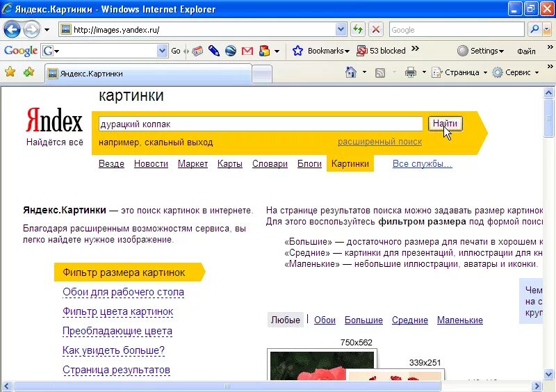Open the Bookmarks dropdown menu
Image resolution: width=556 pixels, height=392 pixels.
[328, 51]
